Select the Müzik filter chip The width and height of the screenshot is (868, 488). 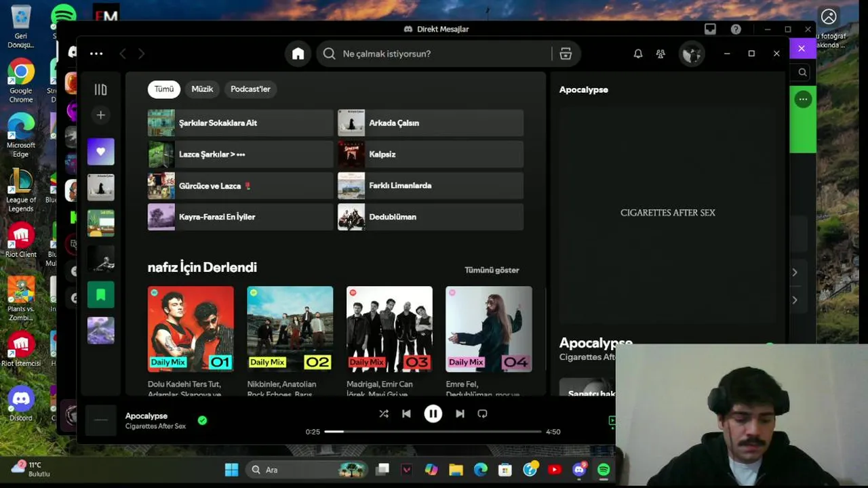click(x=202, y=89)
